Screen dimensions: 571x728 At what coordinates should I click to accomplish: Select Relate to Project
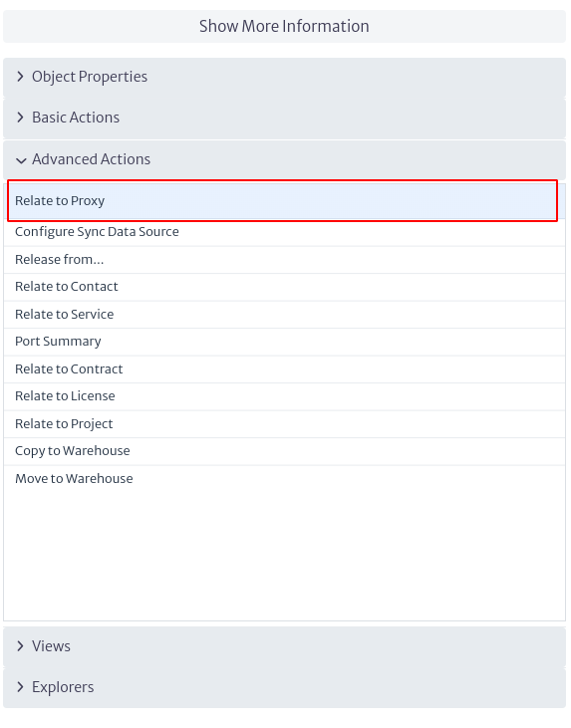284,424
